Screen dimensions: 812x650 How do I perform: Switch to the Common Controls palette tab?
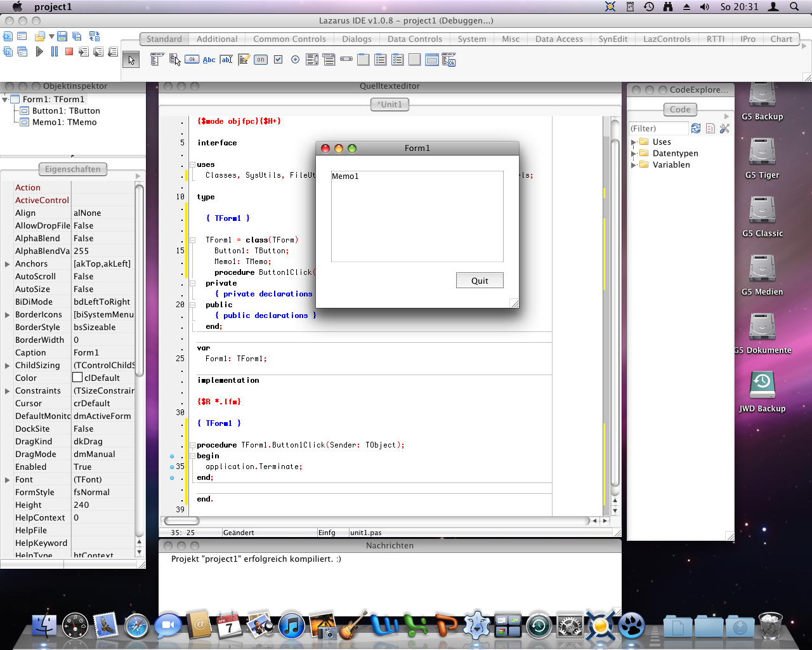289,39
